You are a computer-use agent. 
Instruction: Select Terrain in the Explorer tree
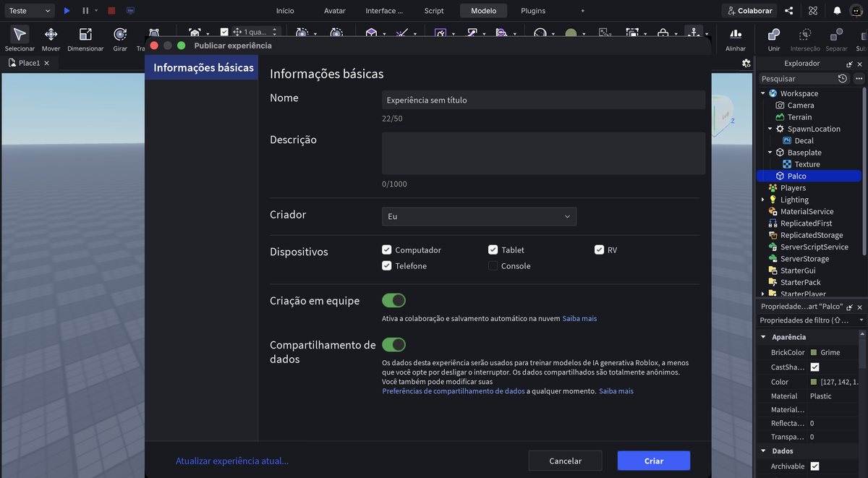click(799, 117)
